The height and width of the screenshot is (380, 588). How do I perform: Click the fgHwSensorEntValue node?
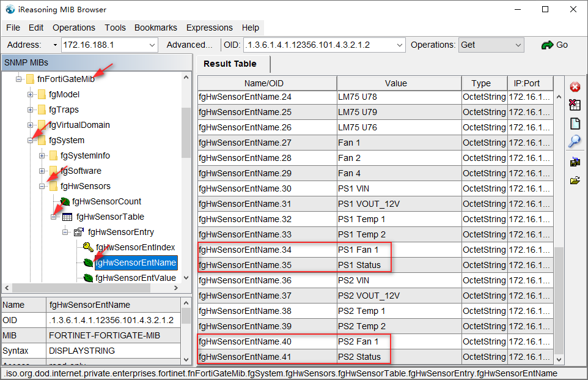134,278
